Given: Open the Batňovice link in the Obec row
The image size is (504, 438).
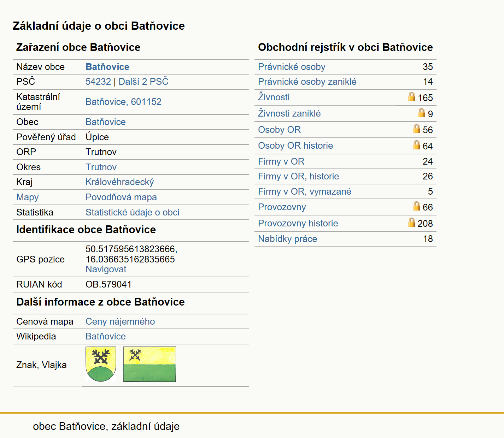Looking at the screenshot, I should pyautogui.click(x=106, y=122).
